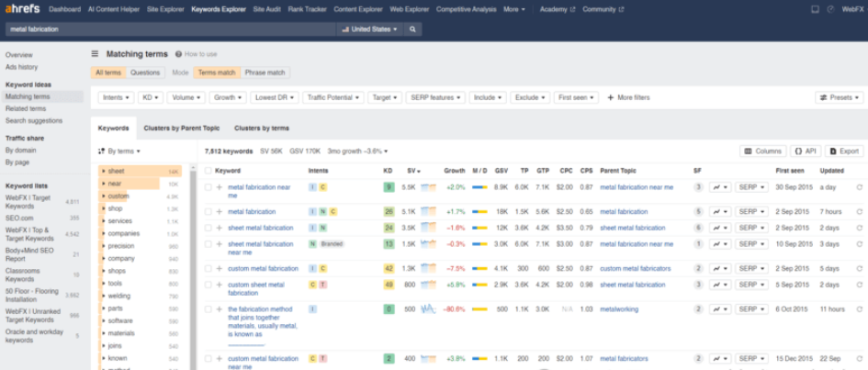Switch to Clusters by terms tab
868x370 pixels.
(x=261, y=129)
